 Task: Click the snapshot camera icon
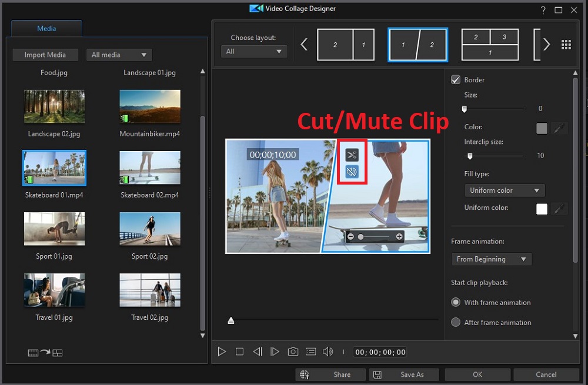(x=293, y=351)
